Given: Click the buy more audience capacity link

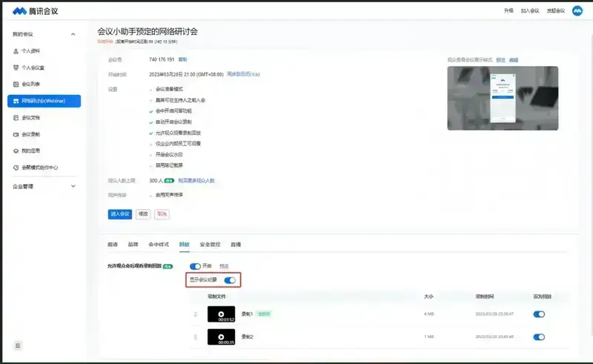Looking at the screenshot, I should [x=196, y=181].
